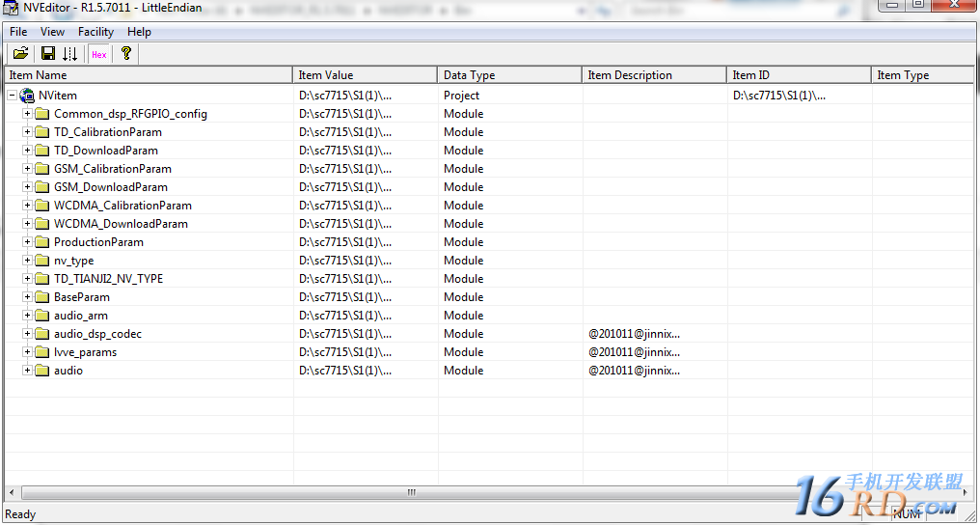
Task: Click the yellow question mark help icon
Action: 125,54
